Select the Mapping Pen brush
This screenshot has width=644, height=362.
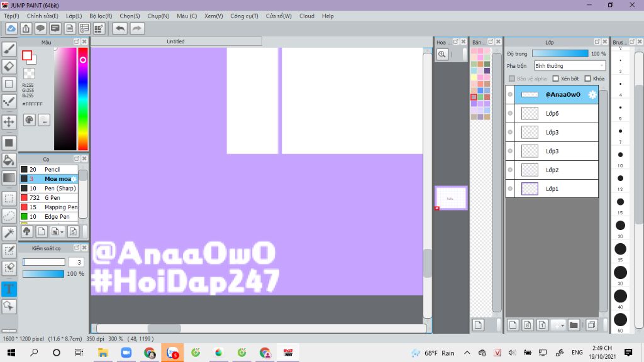tap(49, 207)
